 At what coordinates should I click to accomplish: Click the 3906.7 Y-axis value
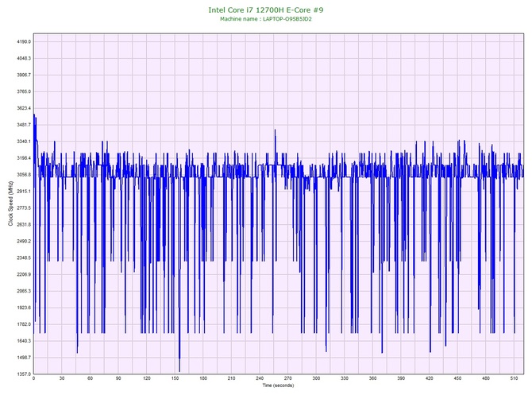click(x=24, y=75)
